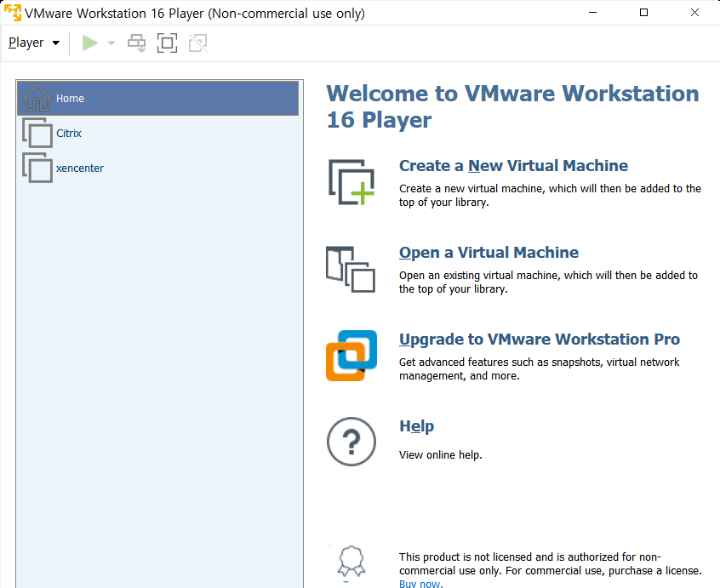Click the Send Ctrl+Alt+Del toolbar icon
This screenshot has height=588, width=720.
[136, 43]
